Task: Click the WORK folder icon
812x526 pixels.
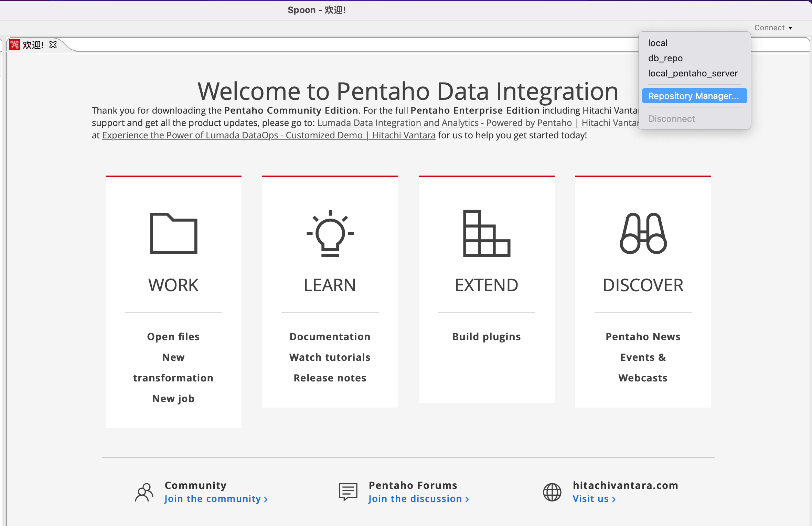Action: pos(173,233)
